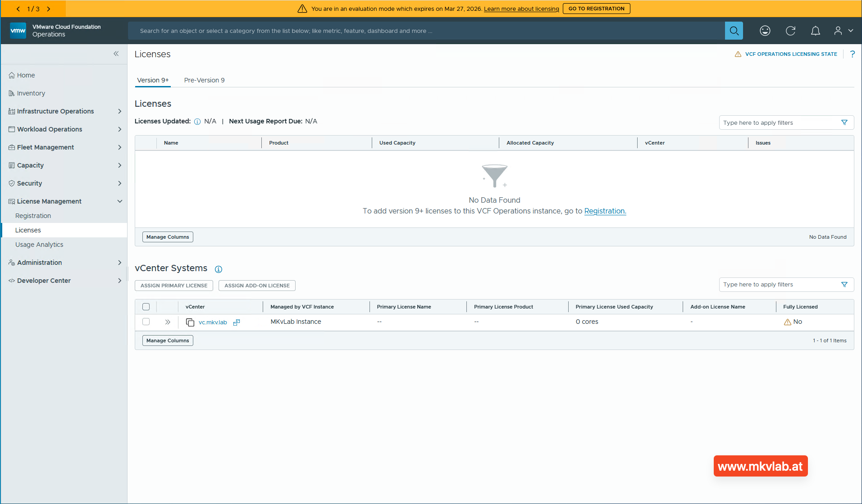This screenshot has height=504, width=862.
Task: Open the notifications bell
Action: (x=815, y=31)
